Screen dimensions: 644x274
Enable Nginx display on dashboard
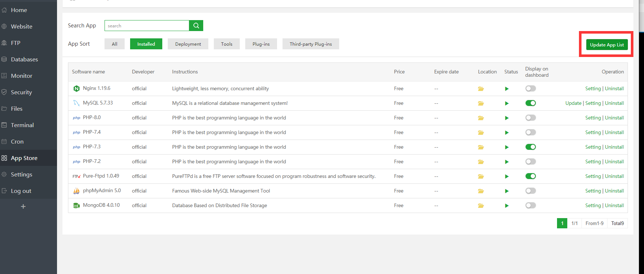(530, 88)
